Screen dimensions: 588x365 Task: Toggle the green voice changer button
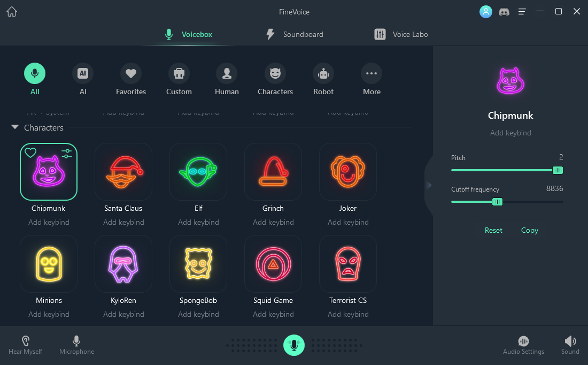[294, 345]
